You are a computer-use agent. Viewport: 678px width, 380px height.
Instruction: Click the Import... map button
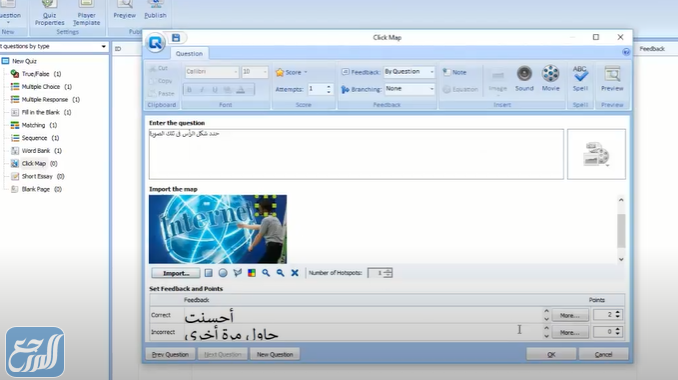[176, 273]
